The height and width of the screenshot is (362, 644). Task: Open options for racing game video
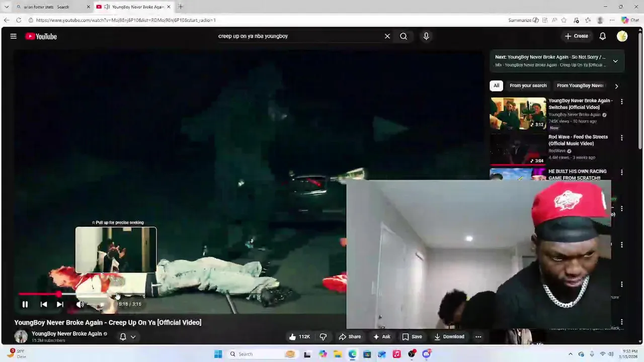(622, 172)
